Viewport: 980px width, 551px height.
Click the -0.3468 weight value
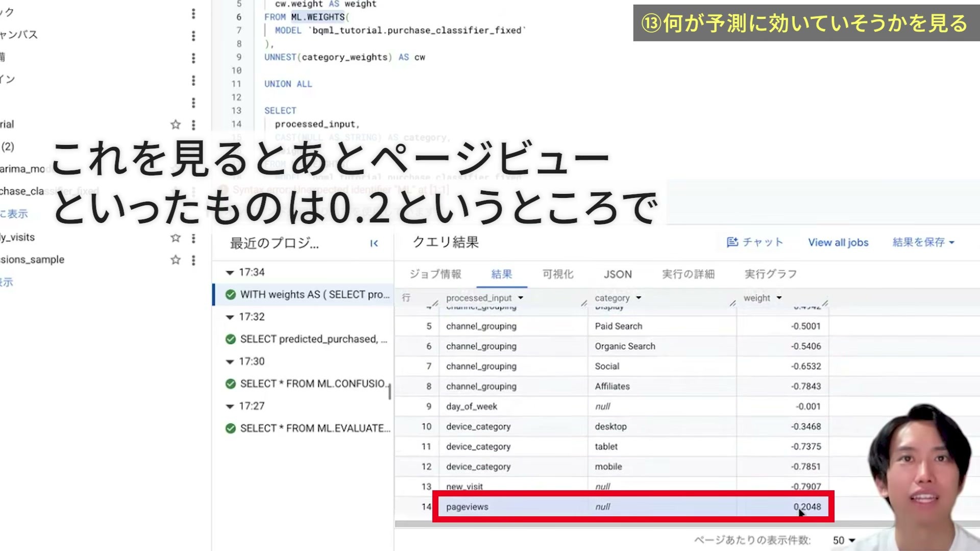(x=806, y=427)
